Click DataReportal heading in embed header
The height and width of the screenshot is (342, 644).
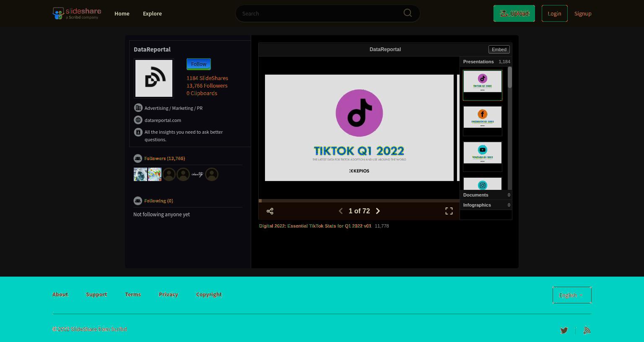tap(385, 49)
